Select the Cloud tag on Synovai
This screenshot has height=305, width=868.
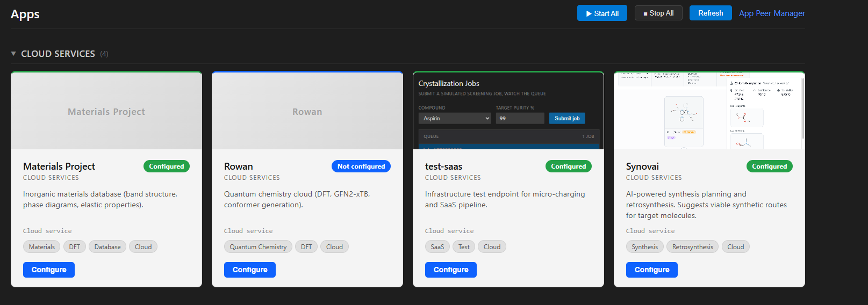736,246
